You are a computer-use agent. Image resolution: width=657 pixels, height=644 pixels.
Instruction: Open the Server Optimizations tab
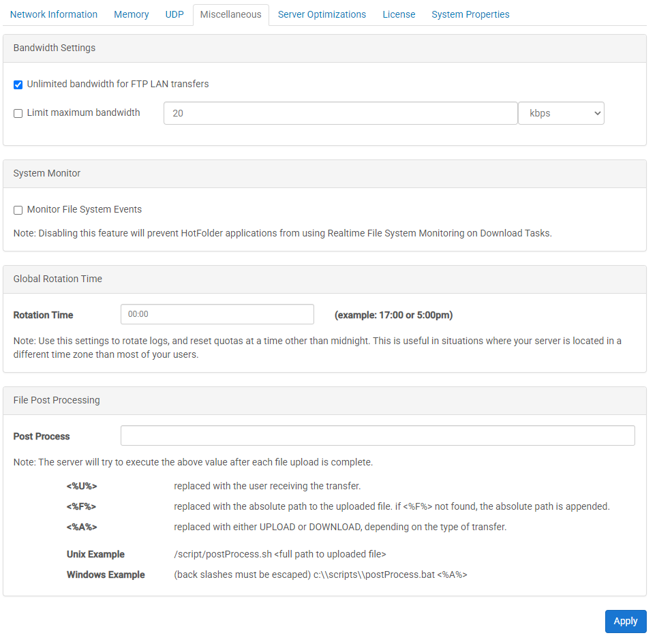pyautogui.click(x=322, y=15)
